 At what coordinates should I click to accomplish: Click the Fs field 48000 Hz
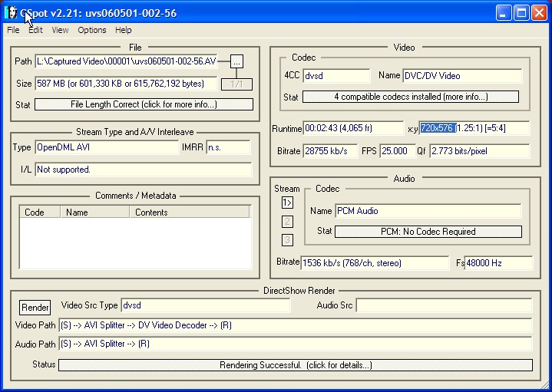coord(498,263)
